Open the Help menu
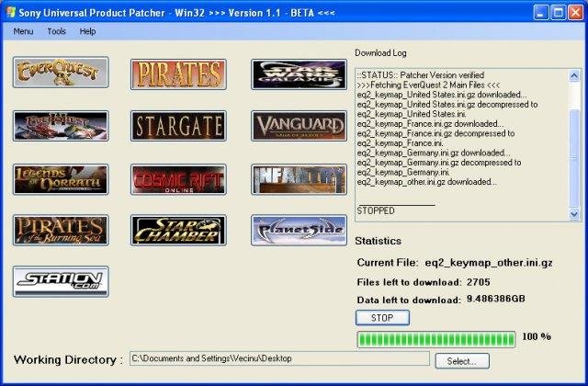Screen dimensions: 588x386 [87, 31]
